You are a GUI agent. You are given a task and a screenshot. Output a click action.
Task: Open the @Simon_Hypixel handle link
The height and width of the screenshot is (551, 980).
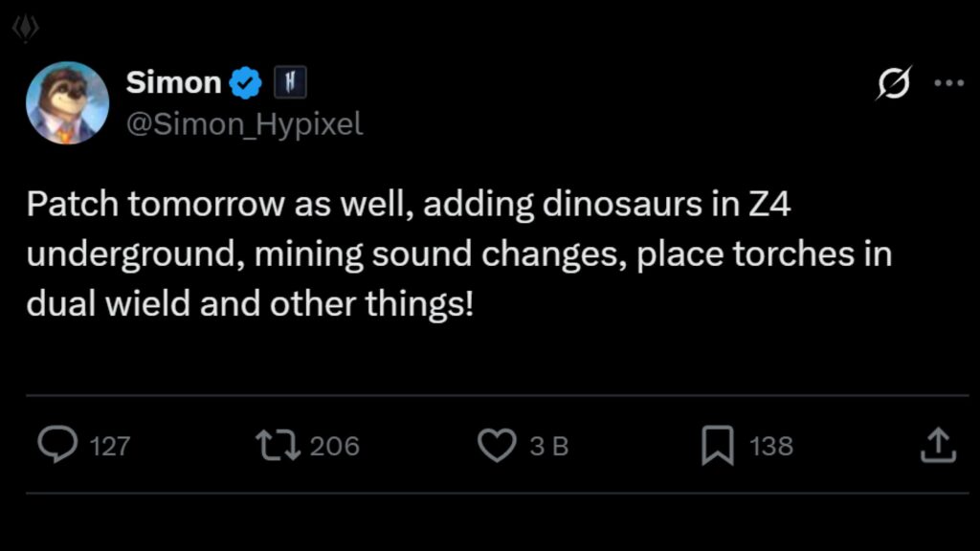(x=244, y=124)
